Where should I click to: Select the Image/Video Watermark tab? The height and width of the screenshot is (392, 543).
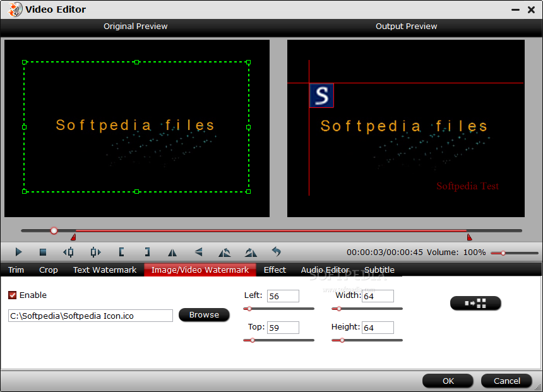(200, 270)
